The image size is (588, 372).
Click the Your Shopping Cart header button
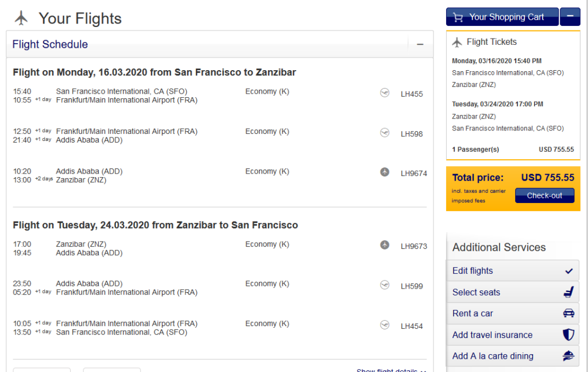(502, 17)
